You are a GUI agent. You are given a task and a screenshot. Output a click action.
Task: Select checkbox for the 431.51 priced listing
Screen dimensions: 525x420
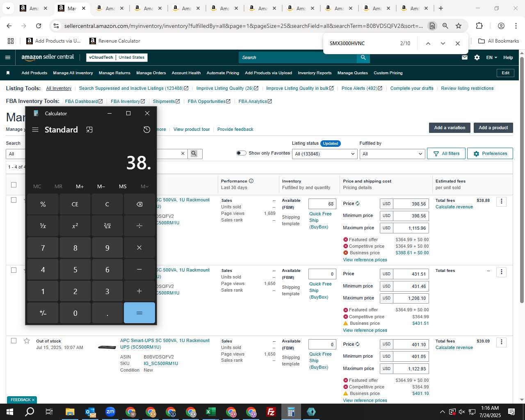pos(14,270)
